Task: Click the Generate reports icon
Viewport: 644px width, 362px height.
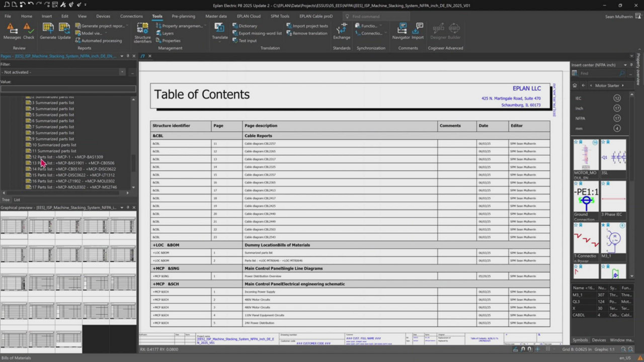Action: pos(48,30)
